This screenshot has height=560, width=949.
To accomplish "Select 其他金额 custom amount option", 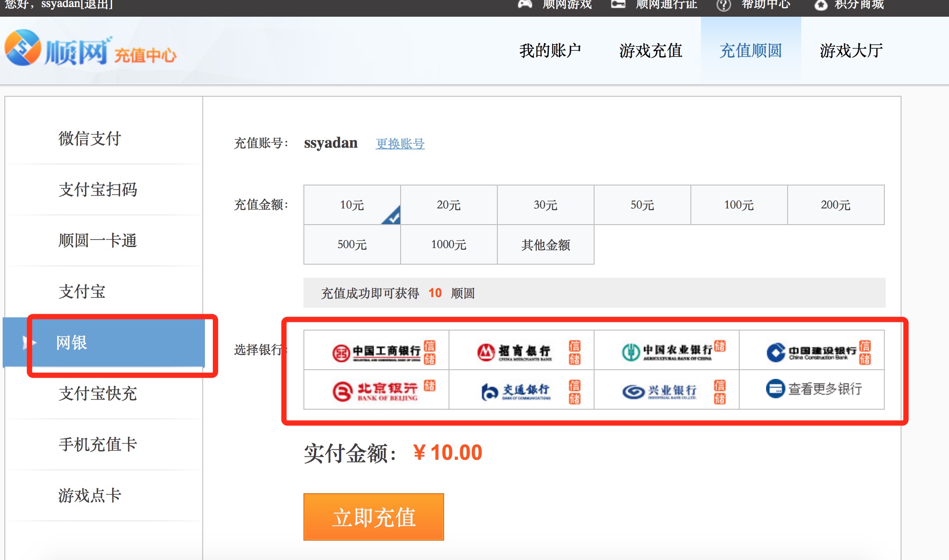I will (x=546, y=244).
